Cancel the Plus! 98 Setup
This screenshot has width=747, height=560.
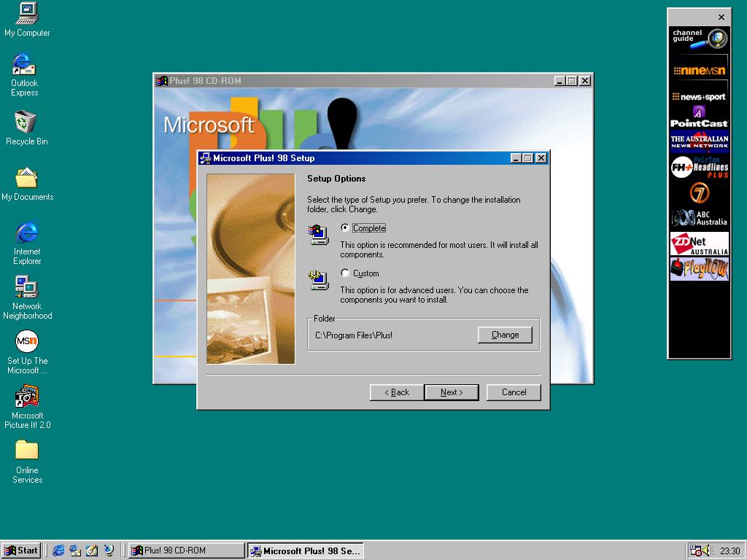click(514, 392)
